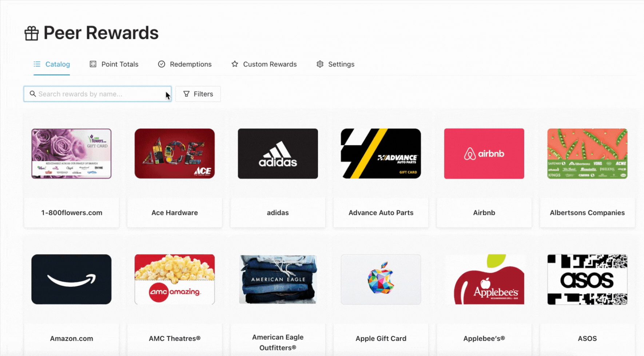The width and height of the screenshot is (644, 356).
Task: Select the ASOS gift card image
Action: (587, 279)
